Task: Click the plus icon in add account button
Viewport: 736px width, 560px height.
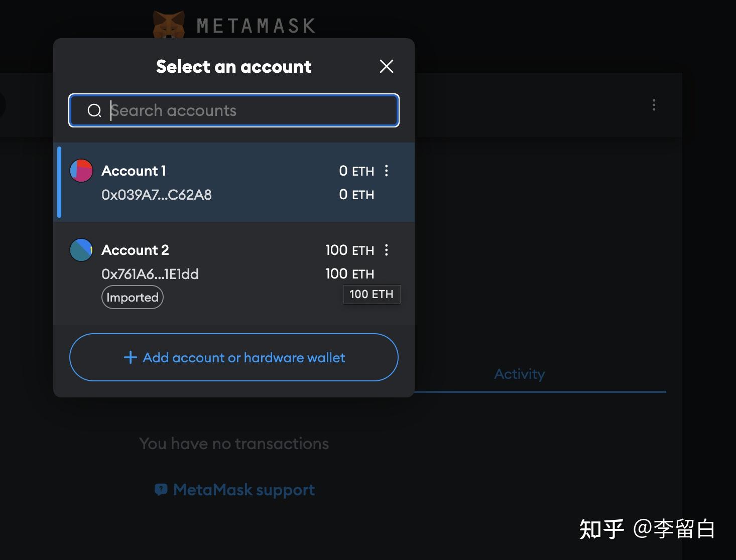Action: 130,357
